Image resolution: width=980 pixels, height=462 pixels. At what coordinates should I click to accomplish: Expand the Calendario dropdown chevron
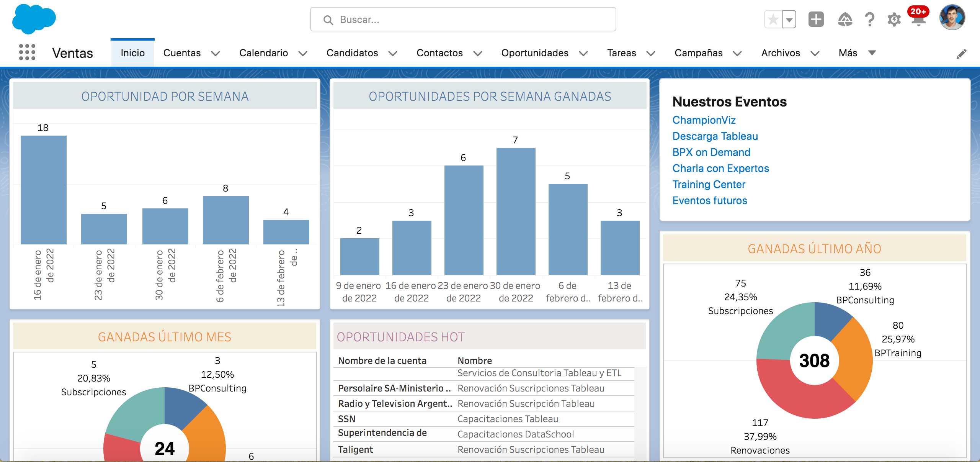pos(303,53)
